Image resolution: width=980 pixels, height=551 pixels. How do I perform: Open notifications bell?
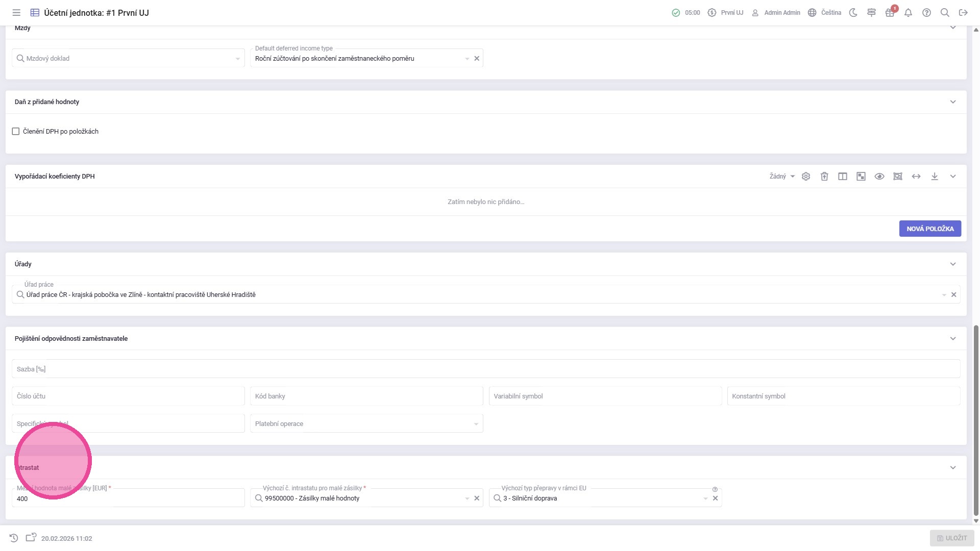[x=908, y=13]
